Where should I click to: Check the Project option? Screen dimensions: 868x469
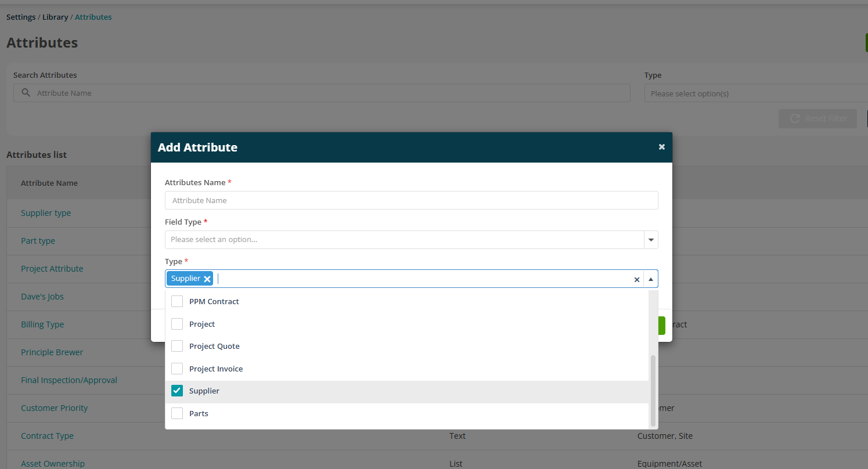(177, 324)
